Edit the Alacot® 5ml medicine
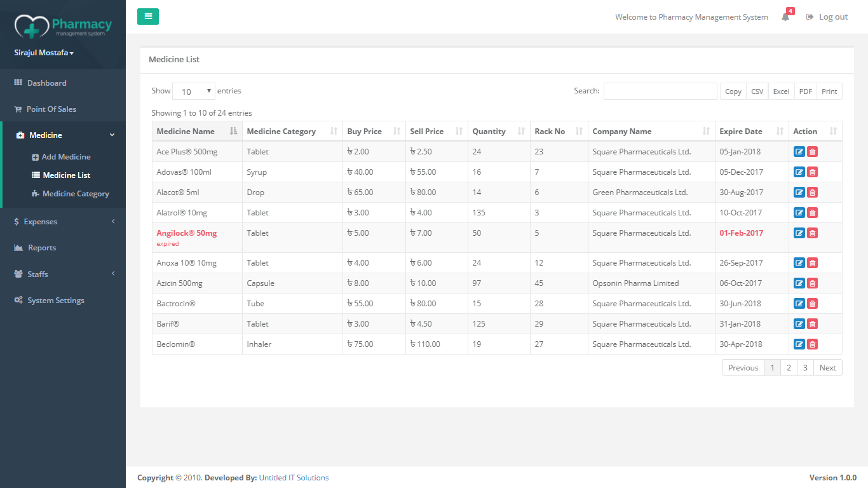This screenshot has height=488, width=868. click(799, 193)
